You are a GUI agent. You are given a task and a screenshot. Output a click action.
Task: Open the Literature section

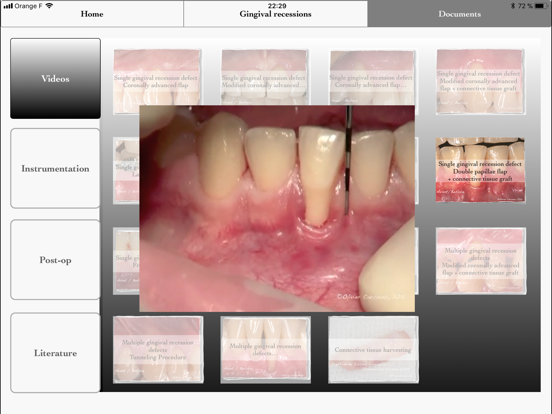(x=55, y=353)
